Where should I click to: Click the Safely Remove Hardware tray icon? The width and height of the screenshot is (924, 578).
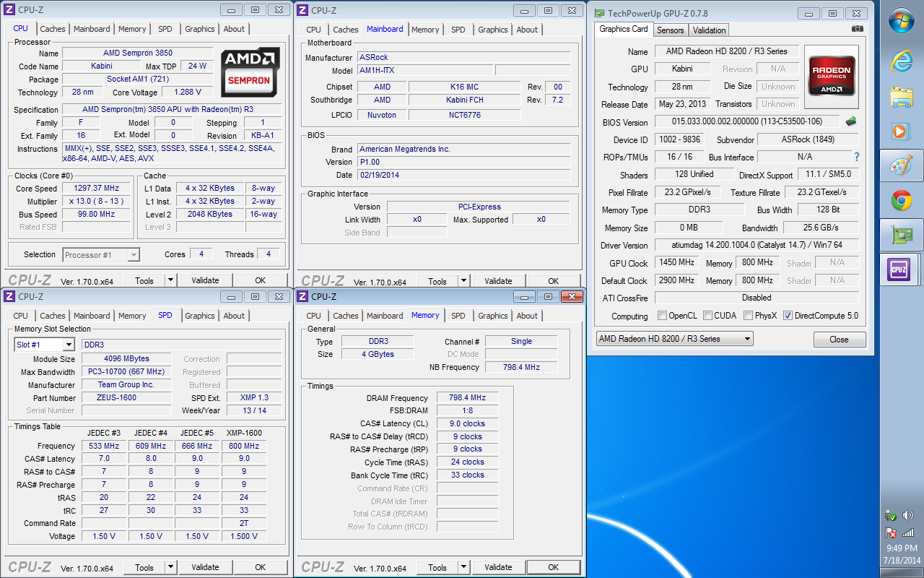[892, 516]
